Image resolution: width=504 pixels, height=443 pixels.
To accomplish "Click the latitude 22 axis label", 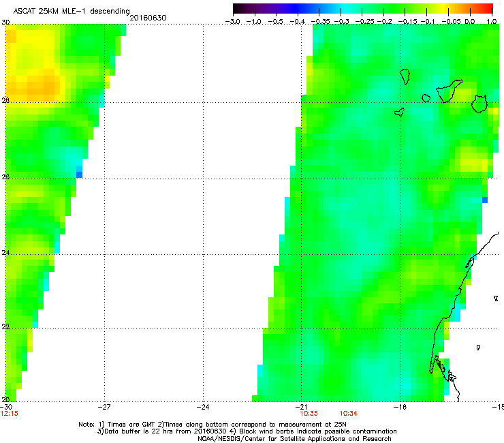I will tap(5, 326).
